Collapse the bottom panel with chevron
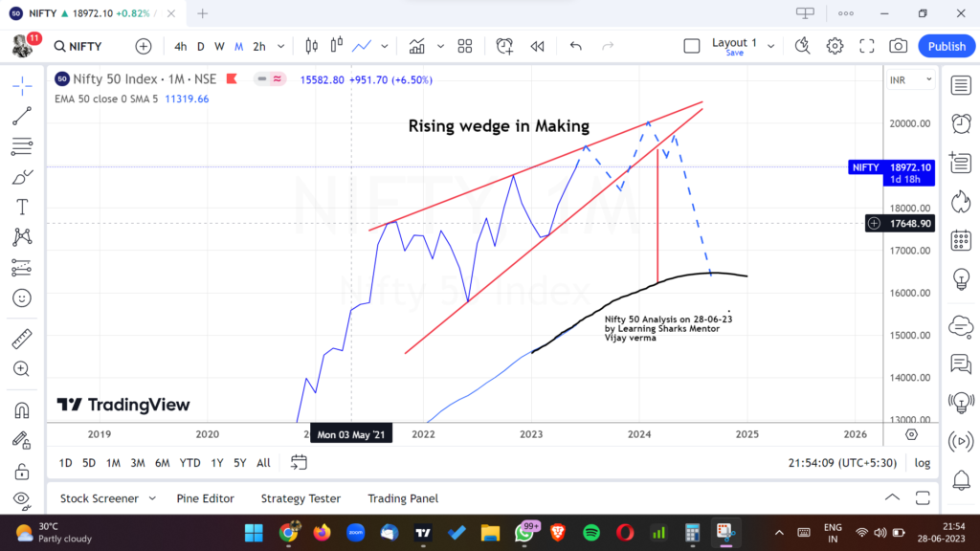 (893, 497)
